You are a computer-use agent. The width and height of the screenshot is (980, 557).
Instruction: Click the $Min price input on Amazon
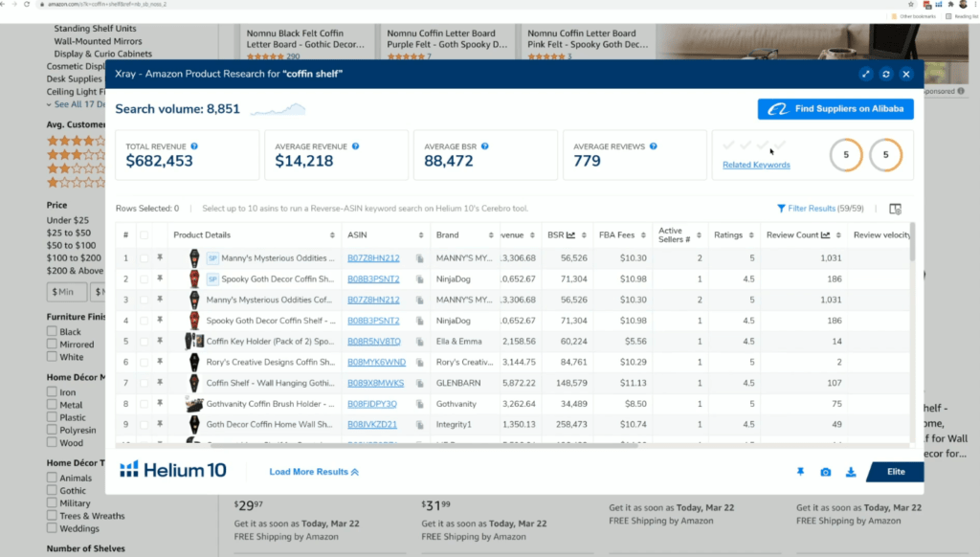click(x=67, y=291)
